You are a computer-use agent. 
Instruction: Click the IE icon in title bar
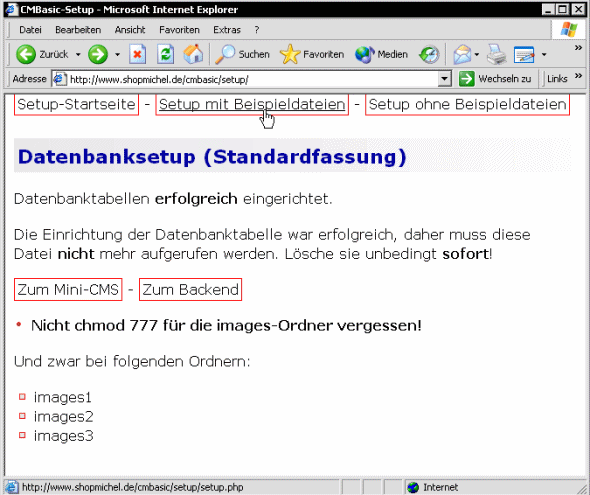12,9
